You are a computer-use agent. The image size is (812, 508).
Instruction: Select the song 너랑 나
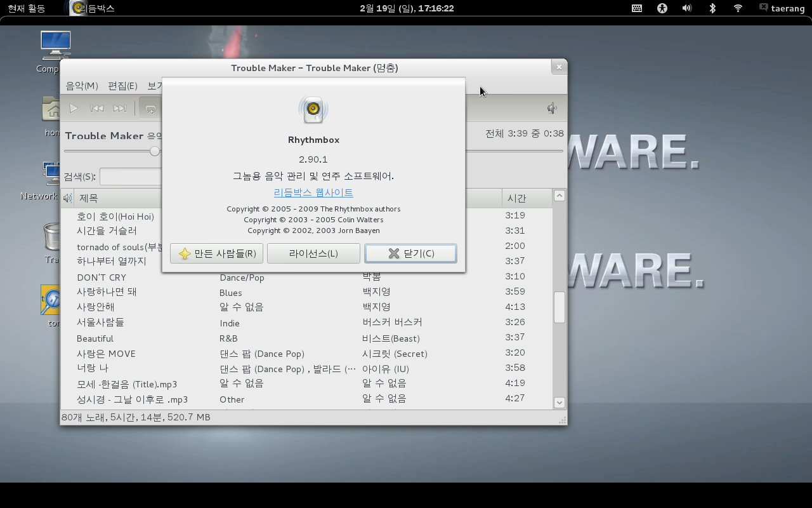93,368
